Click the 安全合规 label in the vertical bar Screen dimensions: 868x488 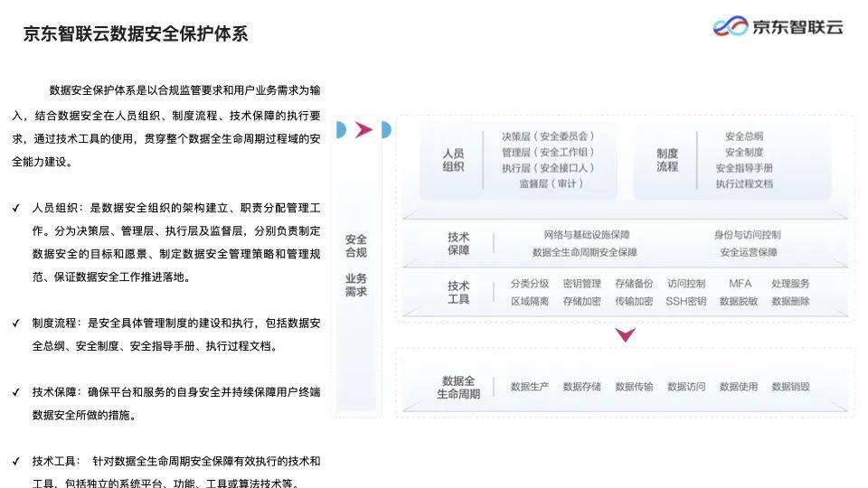356,246
